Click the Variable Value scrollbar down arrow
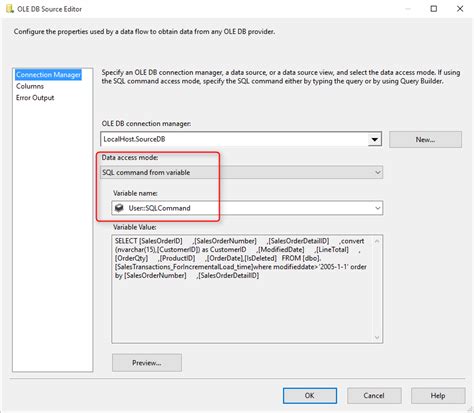This screenshot has height=413, width=474. pyautogui.click(x=377, y=337)
